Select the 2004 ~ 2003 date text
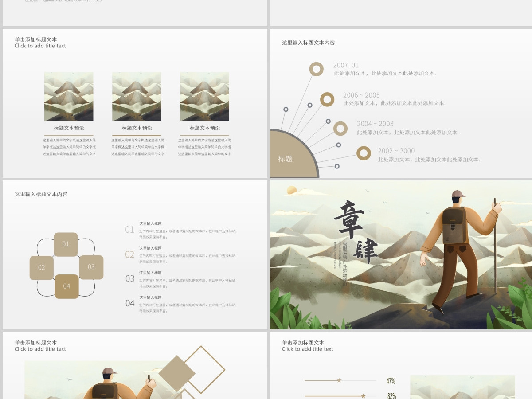532x399 pixels. tap(375, 124)
